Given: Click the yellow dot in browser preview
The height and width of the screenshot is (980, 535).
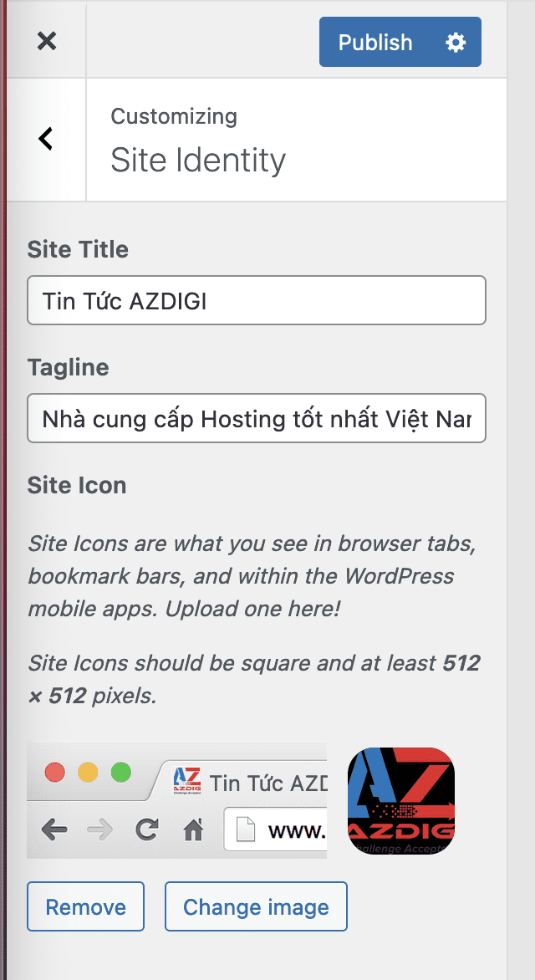Looking at the screenshot, I should [x=88, y=772].
